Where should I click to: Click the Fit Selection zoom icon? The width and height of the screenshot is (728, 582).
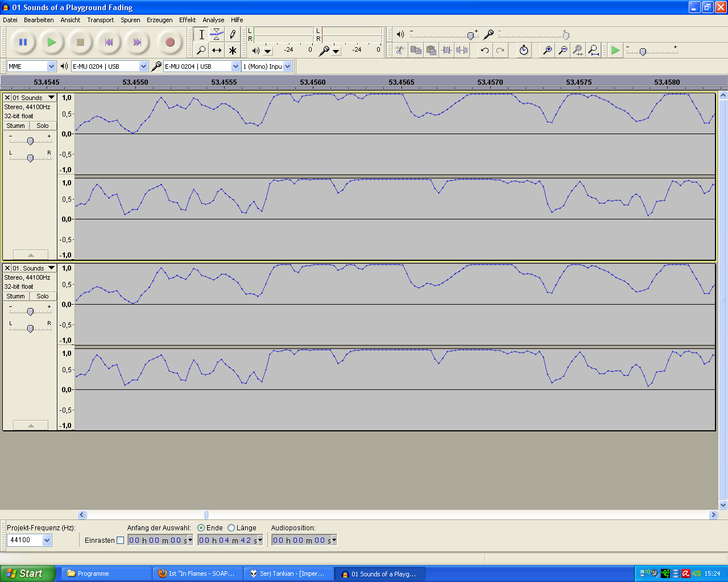click(578, 50)
